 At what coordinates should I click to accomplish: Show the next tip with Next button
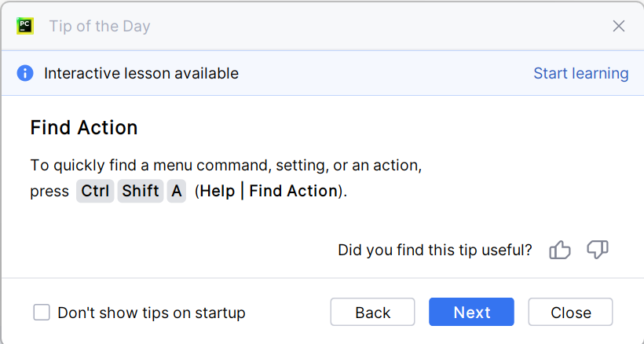pyautogui.click(x=471, y=312)
